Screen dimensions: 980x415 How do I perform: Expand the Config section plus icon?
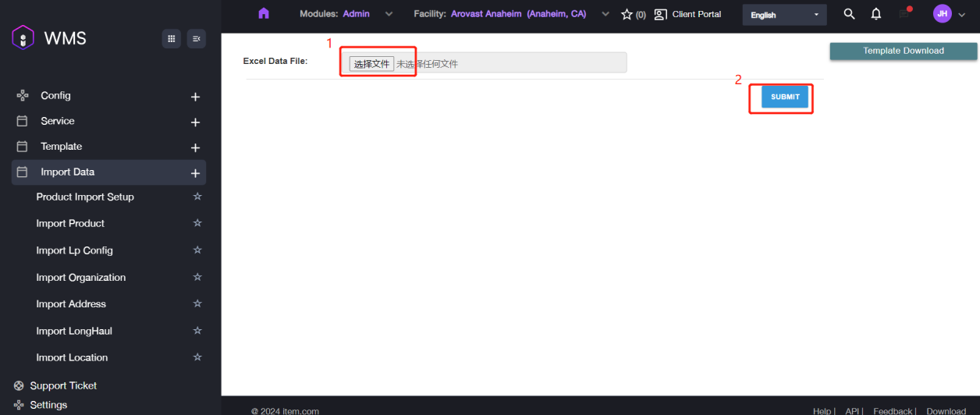click(x=195, y=97)
